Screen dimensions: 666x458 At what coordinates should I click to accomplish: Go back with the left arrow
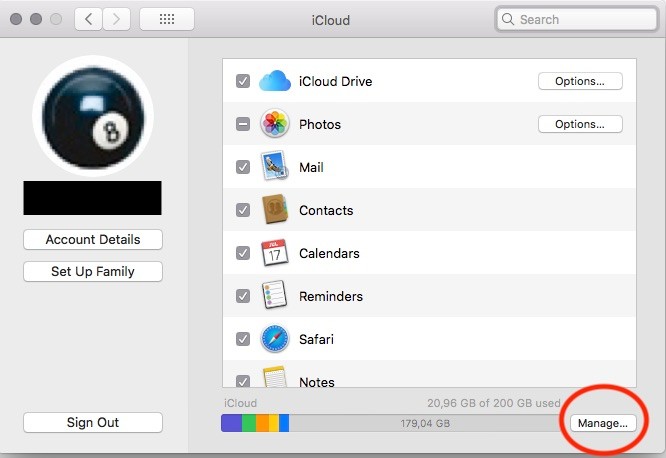point(88,19)
